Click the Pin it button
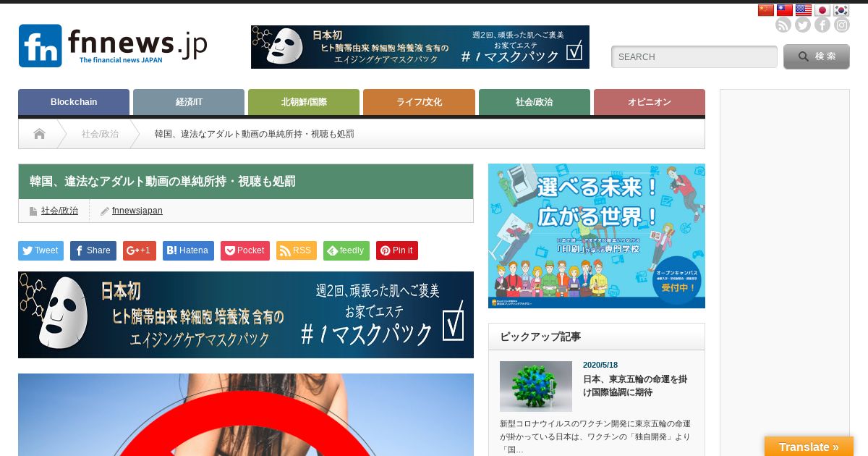This screenshot has width=868, height=456. click(x=397, y=250)
